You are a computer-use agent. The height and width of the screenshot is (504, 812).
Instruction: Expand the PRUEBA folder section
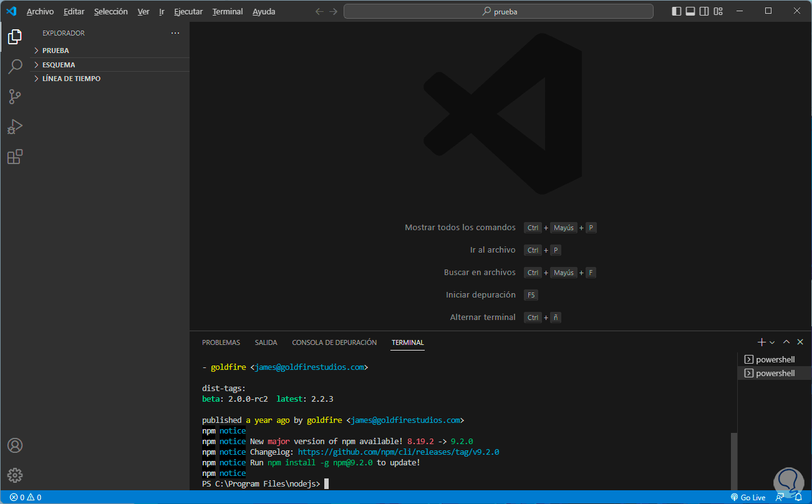click(56, 51)
